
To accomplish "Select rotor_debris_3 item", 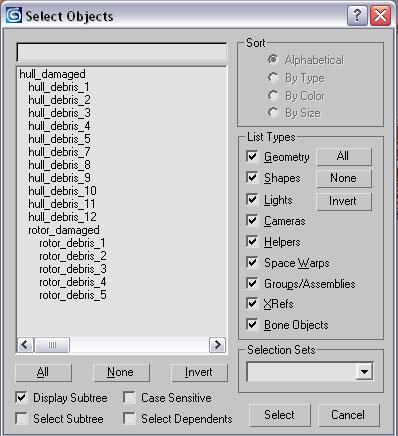I will coord(73,269).
